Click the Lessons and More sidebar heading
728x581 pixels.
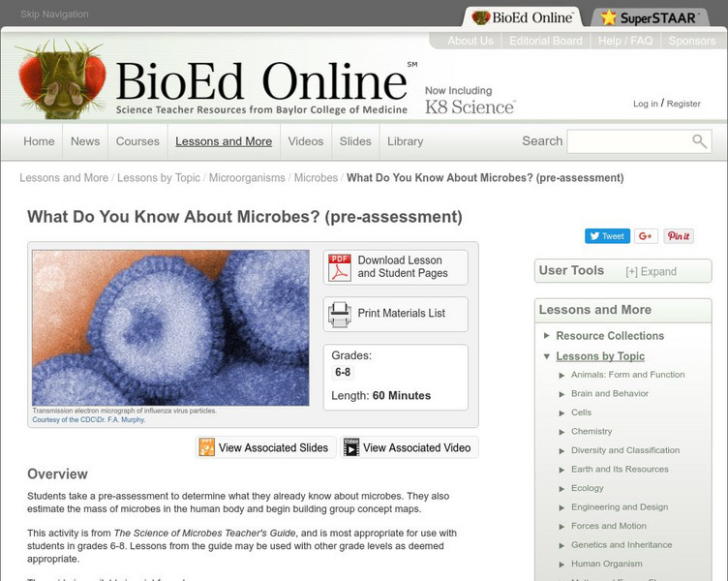(x=595, y=310)
